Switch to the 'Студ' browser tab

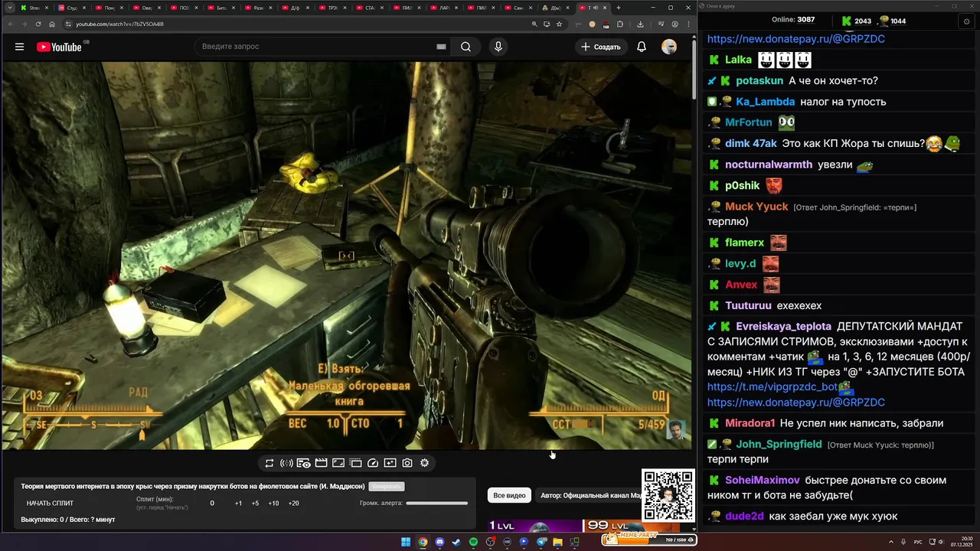click(x=73, y=8)
